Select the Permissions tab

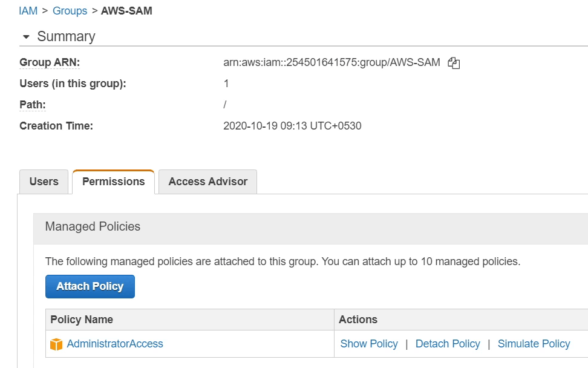[x=113, y=182]
